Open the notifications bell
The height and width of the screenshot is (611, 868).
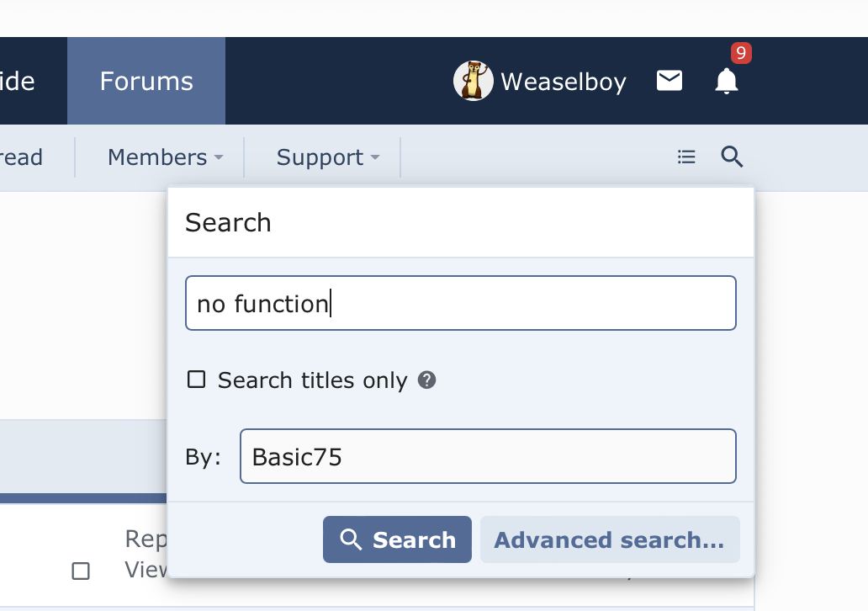(726, 82)
